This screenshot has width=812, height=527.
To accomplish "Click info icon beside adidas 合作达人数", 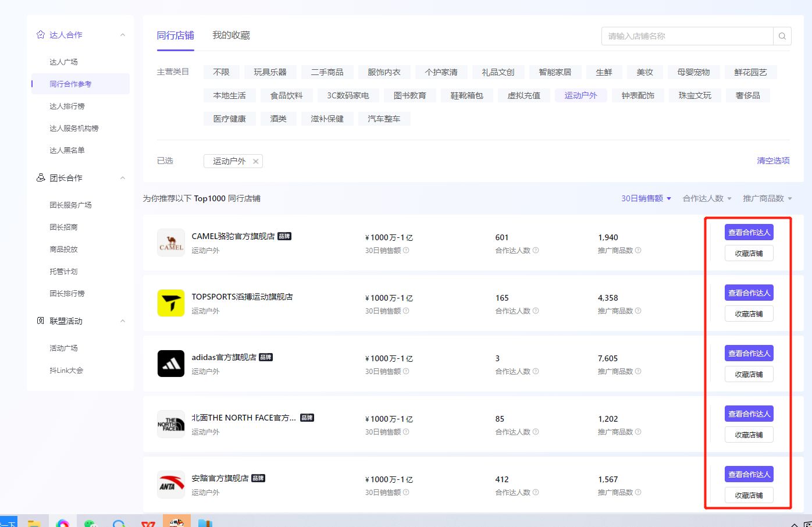I will click(x=536, y=371).
